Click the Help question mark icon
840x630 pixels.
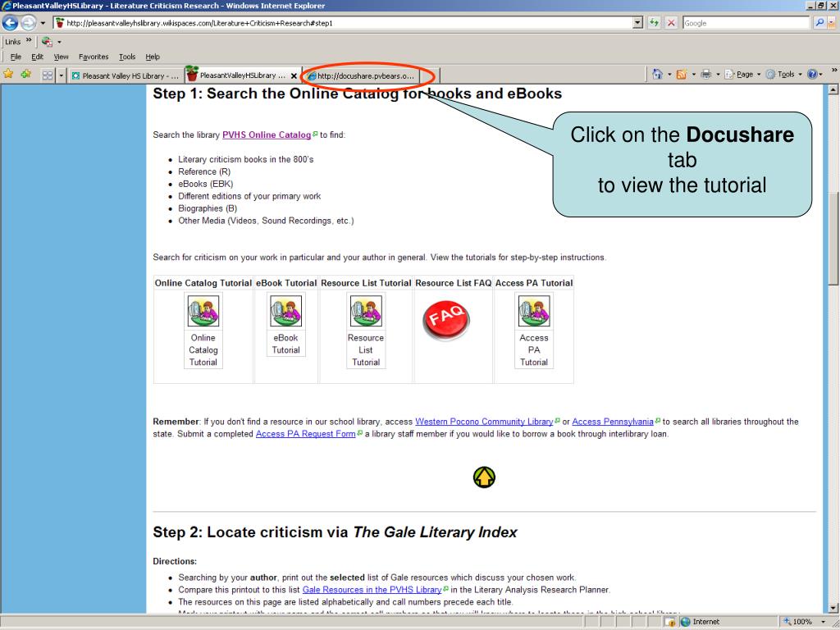[x=812, y=75]
